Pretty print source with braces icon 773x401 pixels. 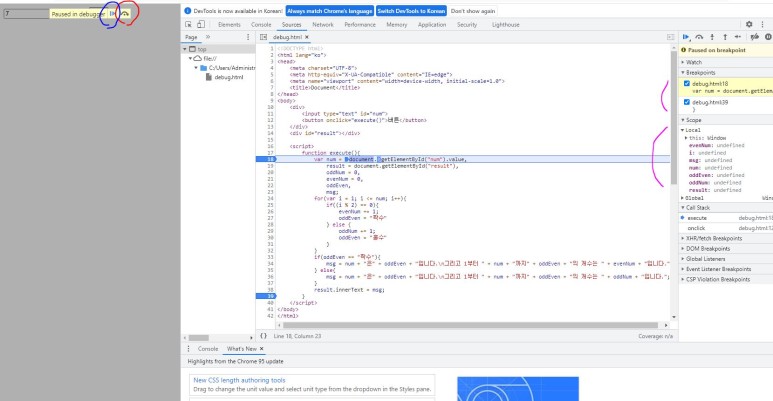tap(263, 336)
